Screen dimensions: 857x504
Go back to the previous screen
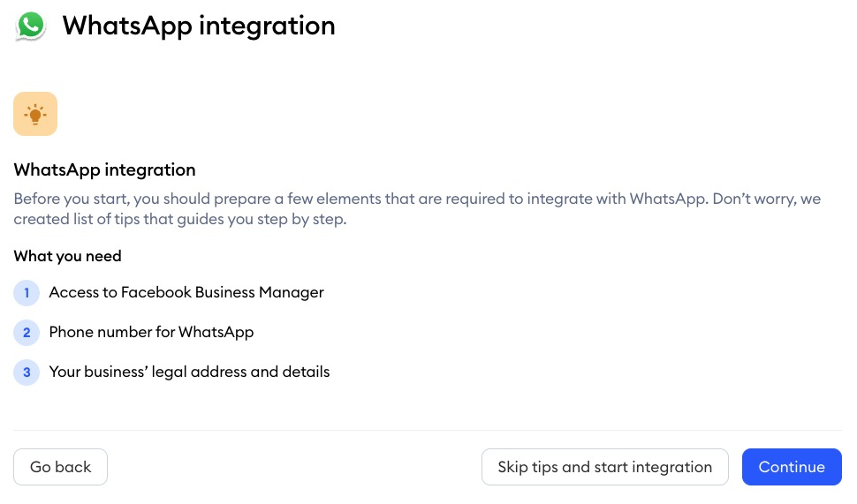60,467
